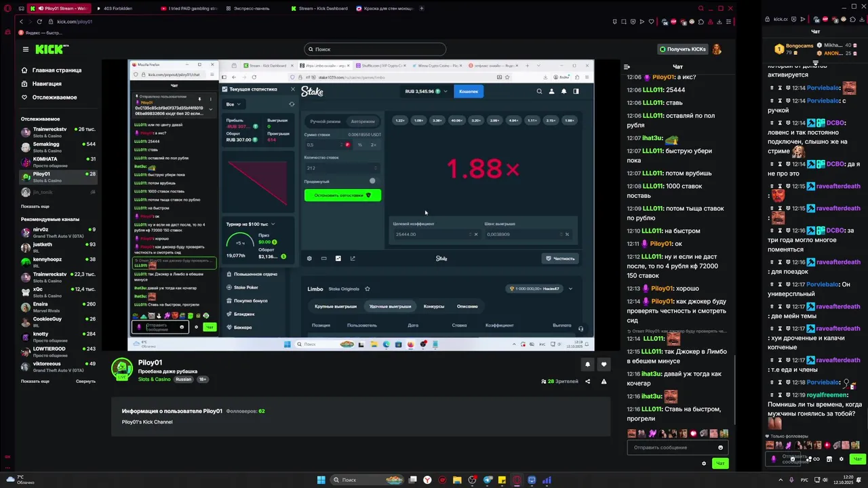868x488 pixels.
Task: Click Кошелек wallet button
Action: pos(469,91)
